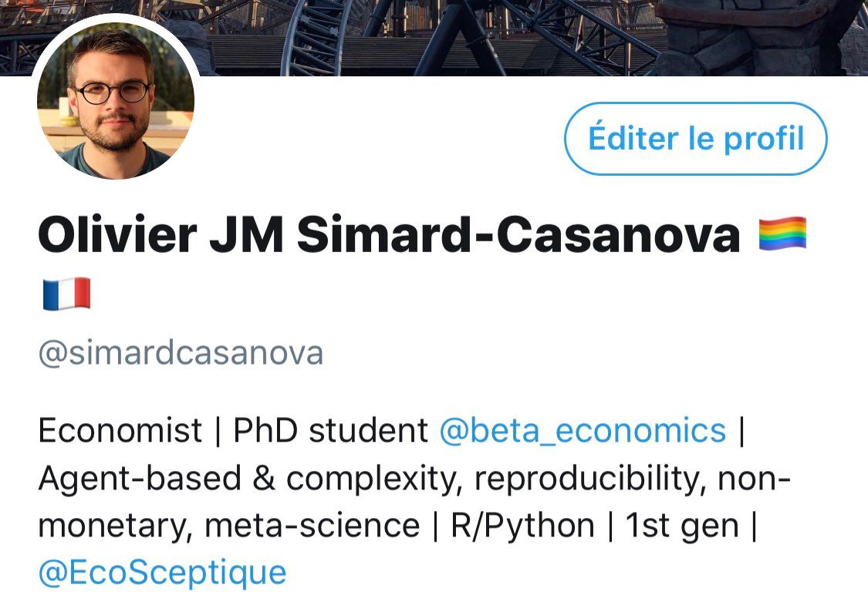Viewport: 868px width, 599px height.
Task: Click the word Economist in bio
Action: click(x=120, y=430)
